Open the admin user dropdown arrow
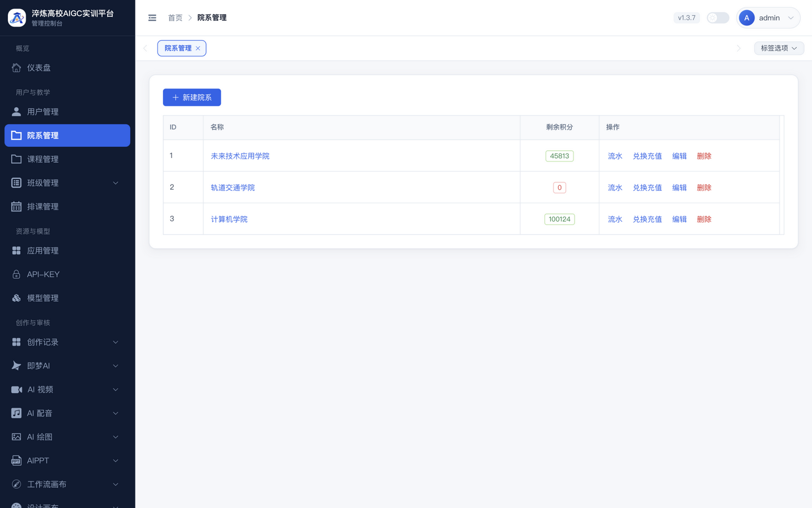Image resolution: width=812 pixels, height=508 pixels. click(791, 18)
